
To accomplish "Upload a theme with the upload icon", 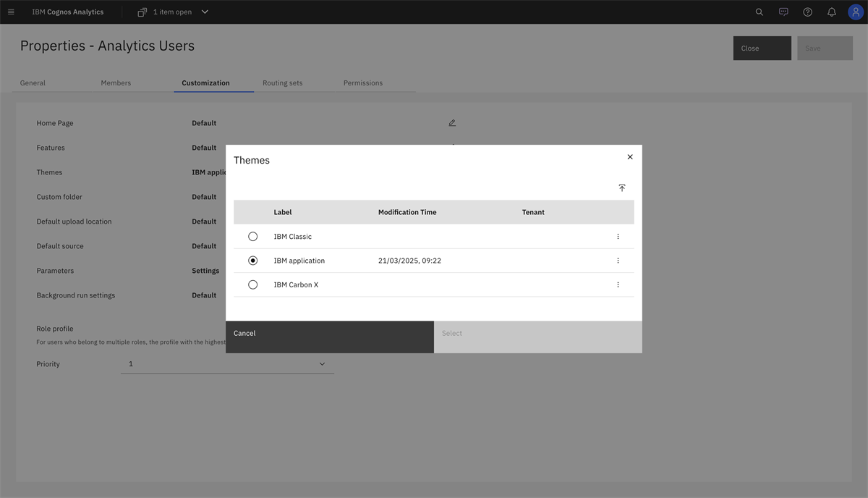I will 622,187.
